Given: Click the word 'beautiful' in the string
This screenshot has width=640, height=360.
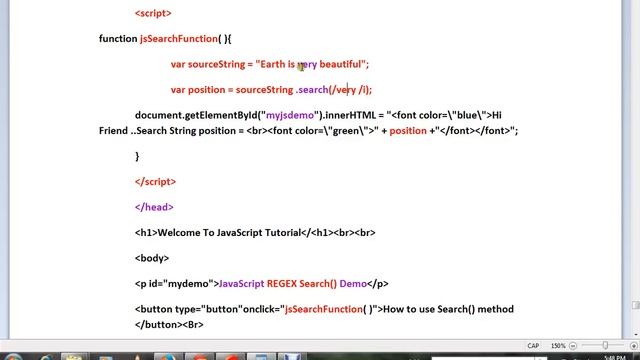Looking at the screenshot, I should click(x=340, y=64).
